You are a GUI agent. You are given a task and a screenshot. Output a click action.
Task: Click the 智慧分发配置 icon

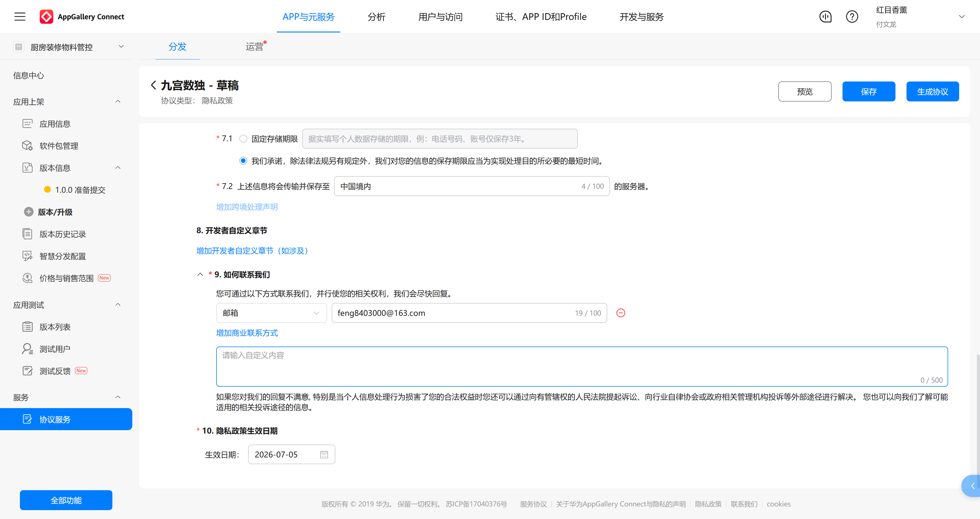point(27,256)
